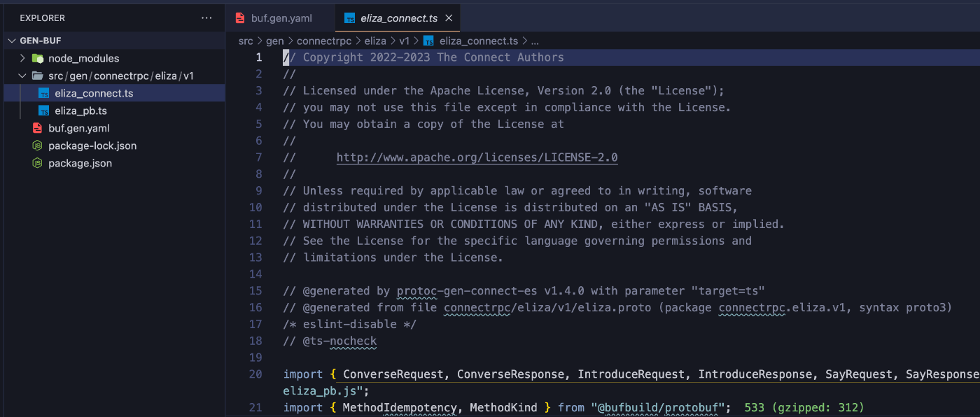The image size is (980, 417).
Task: Click the connectrpc breadcrumb segment
Action: [x=324, y=41]
